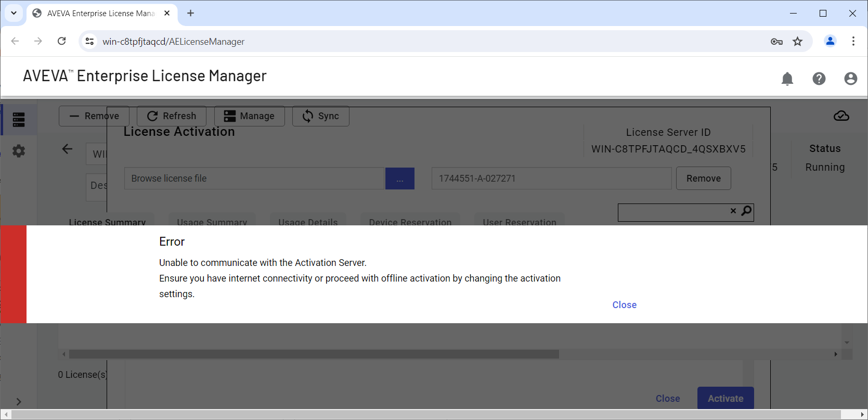Click the browse license file ellipsis button
868x420 pixels.
click(x=400, y=179)
